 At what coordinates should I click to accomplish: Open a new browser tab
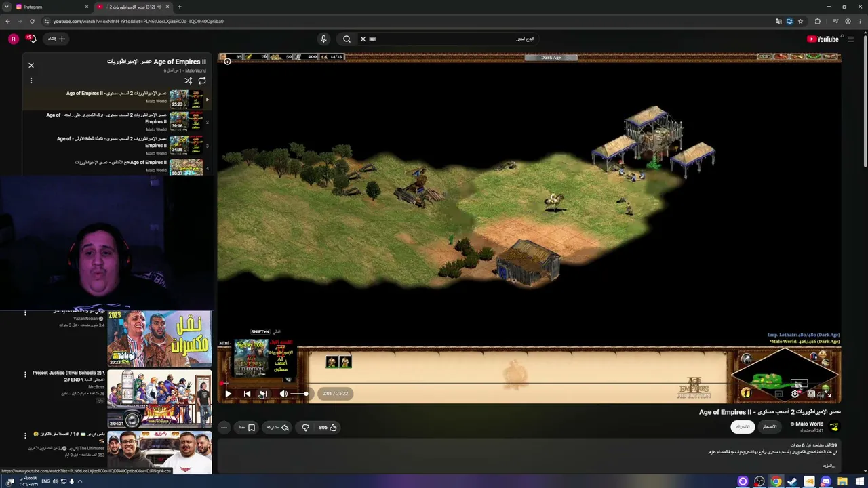[179, 7]
